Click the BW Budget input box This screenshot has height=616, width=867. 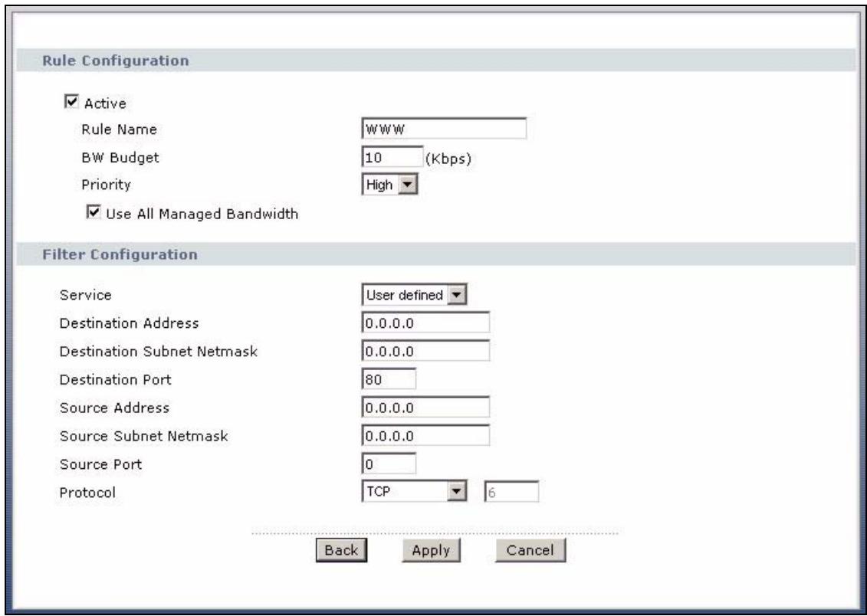(x=390, y=157)
